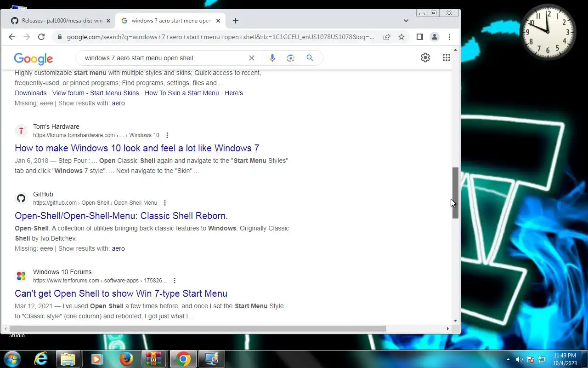Open three-dot options for GitHub result
Screen dimensions: 588x368
click(x=165, y=203)
